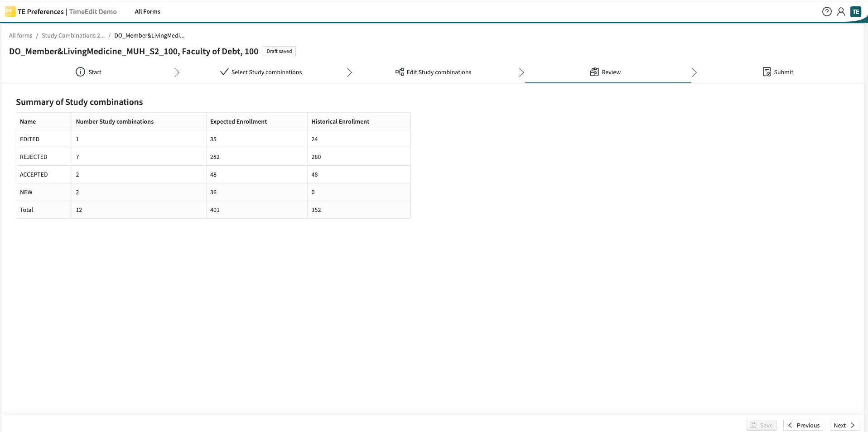Click the NEW expected enrollment 36
This screenshot has height=432, width=868.
click(213, 192)
